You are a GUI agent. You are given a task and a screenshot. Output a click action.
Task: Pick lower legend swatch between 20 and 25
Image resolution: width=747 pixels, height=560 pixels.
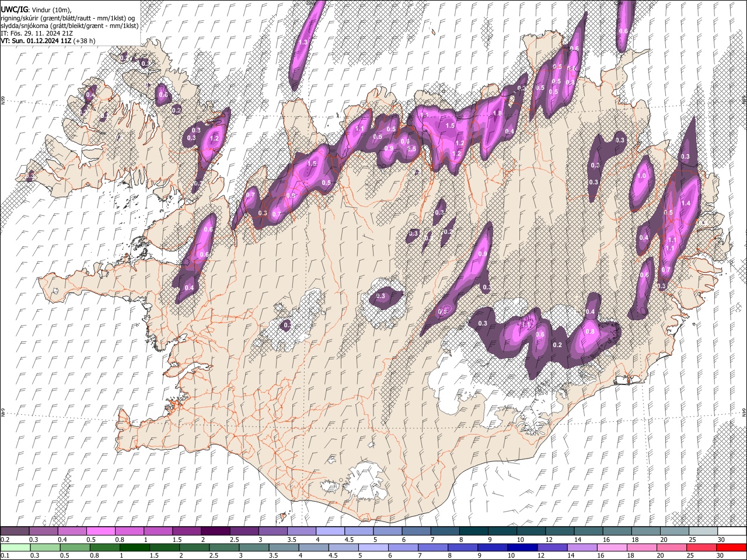tap(672, 547)
